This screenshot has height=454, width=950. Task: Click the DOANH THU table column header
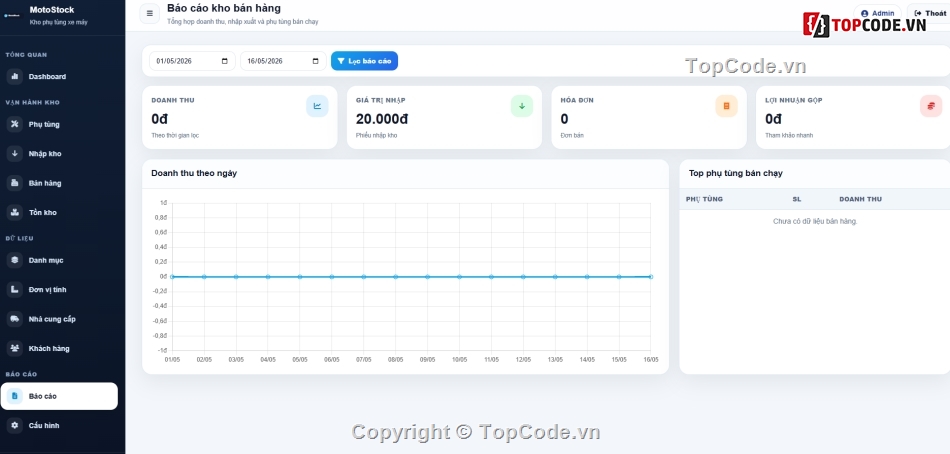pyautogui.click(x=860, y=199)
